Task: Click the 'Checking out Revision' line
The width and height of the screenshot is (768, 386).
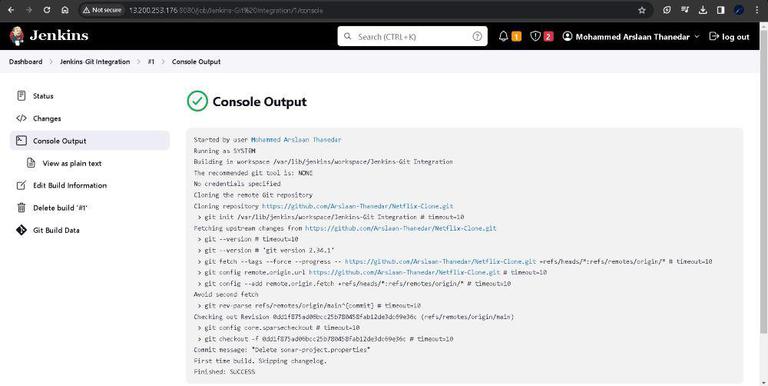Action: 354,317
